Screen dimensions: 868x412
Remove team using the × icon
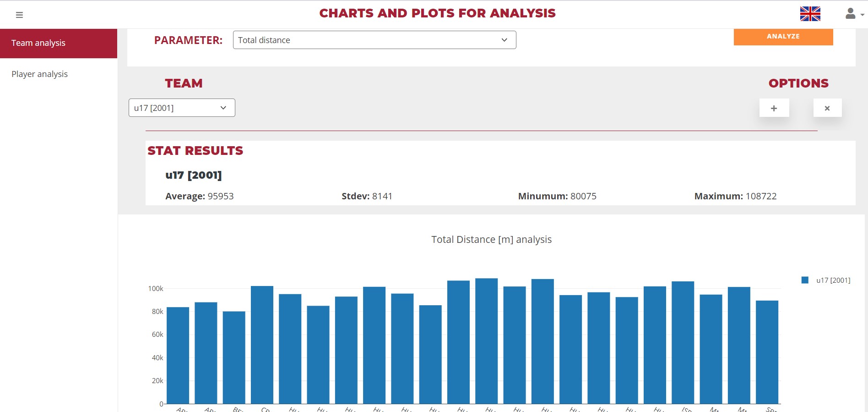827,108
